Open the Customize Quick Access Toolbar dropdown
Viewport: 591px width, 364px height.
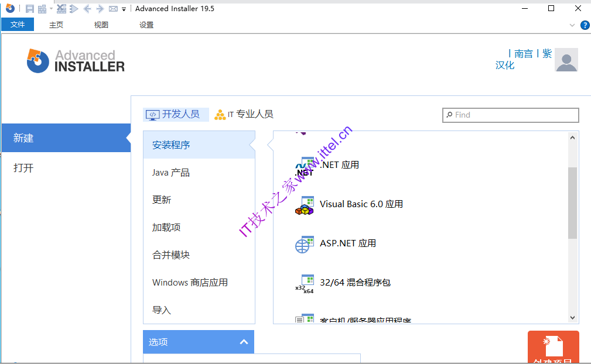click(124, 9)
